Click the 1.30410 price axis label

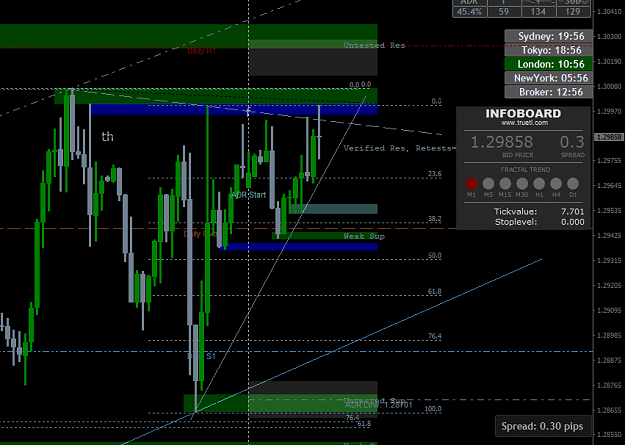[x=610, y=12]
